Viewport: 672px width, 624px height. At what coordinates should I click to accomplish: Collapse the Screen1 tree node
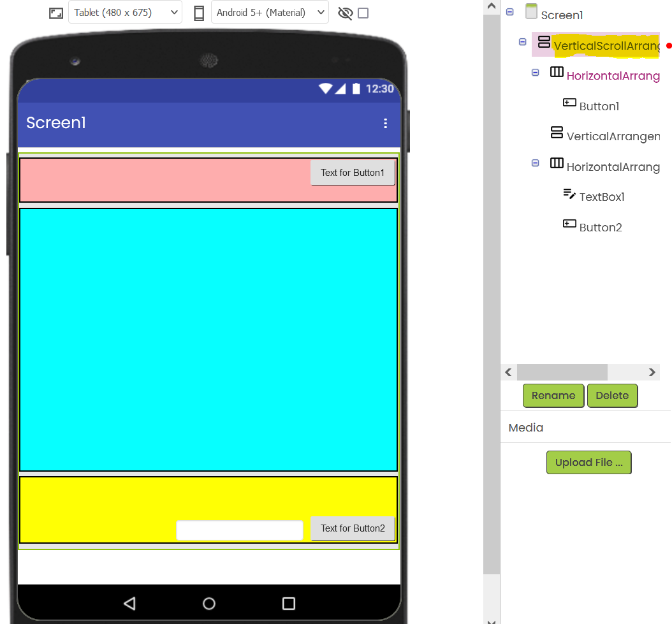[x=510, y=12]
